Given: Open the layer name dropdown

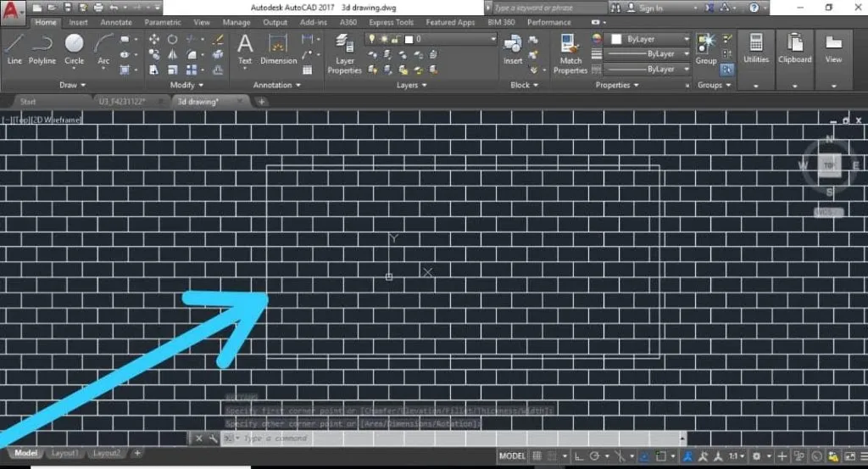Looking at the screenshot, I should tap(492, 39).
